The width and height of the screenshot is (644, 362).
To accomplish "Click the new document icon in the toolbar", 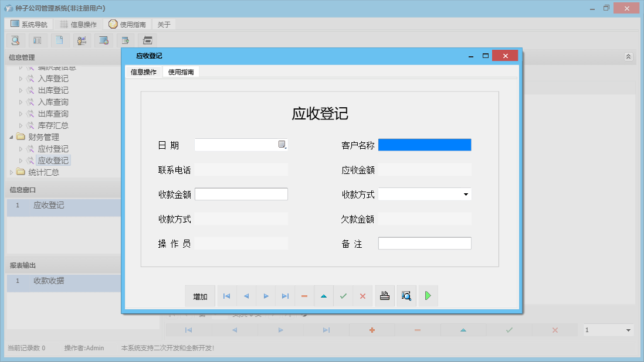I will tap(60, 40).
